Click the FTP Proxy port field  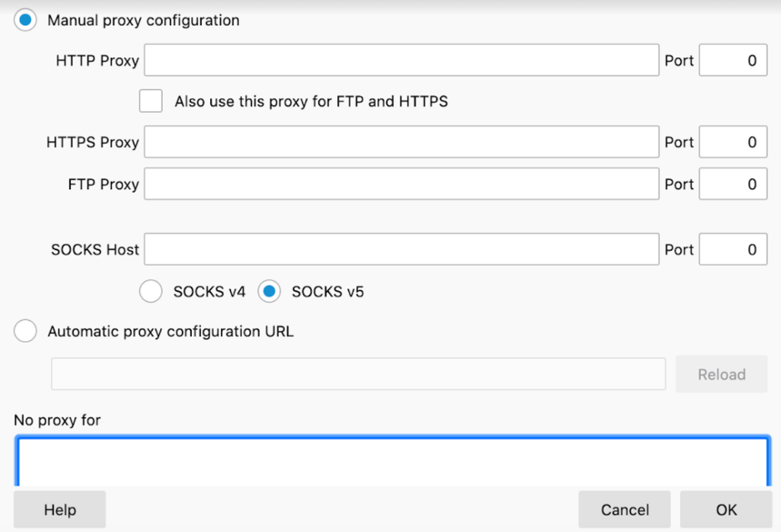click(733, 184)
